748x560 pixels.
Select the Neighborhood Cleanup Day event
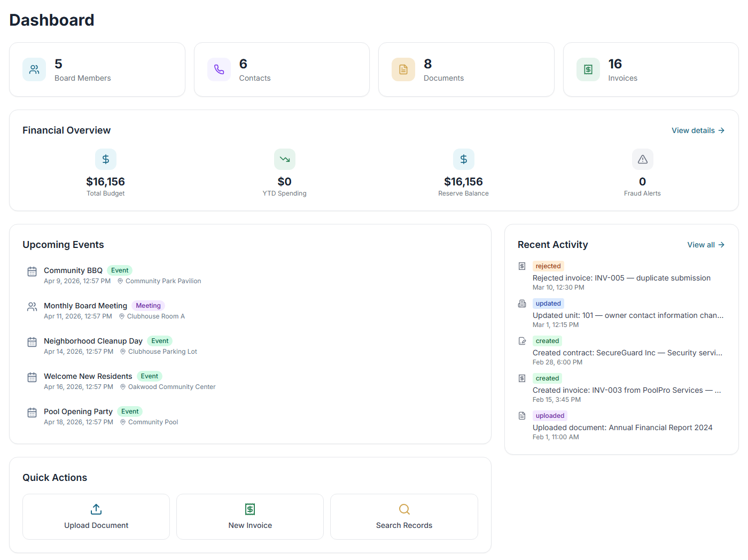pos(93,340)
